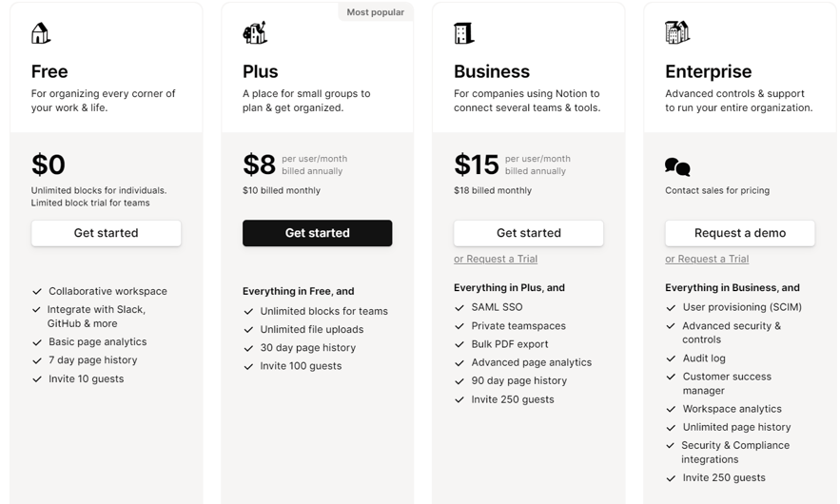
Task: Start the Business plan with Get started
Action: pyautogui.click(x=528, y=233)
